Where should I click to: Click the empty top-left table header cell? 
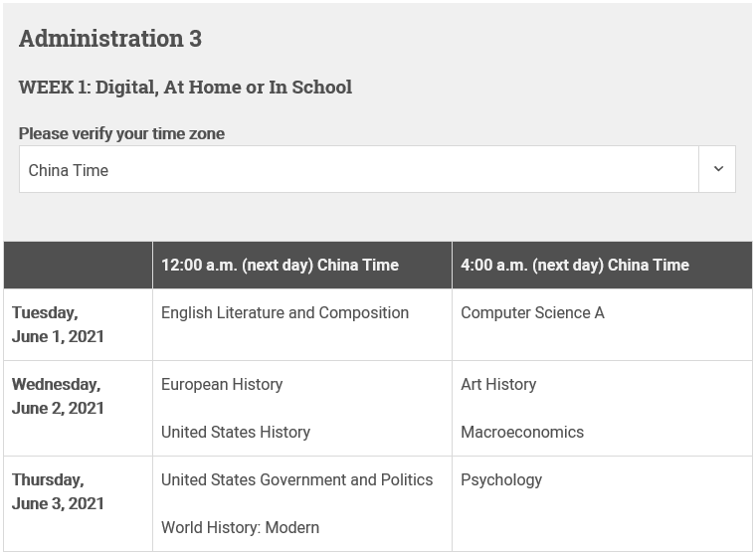pos(79,265)
